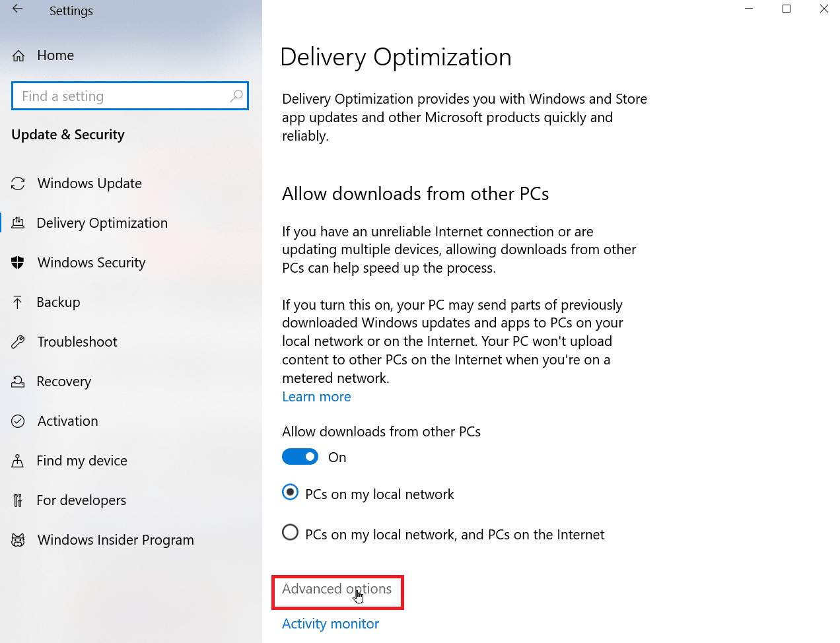Viewport: 840px width, 643px height.
Task: Open the Delivery Optimization page
Action: coord(102,223)
